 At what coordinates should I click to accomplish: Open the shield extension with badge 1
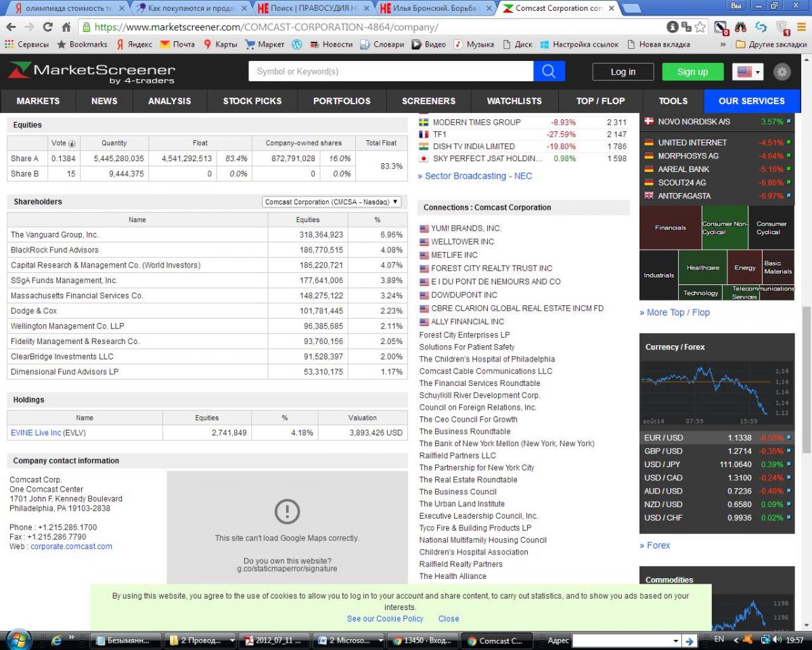(782, 28)
